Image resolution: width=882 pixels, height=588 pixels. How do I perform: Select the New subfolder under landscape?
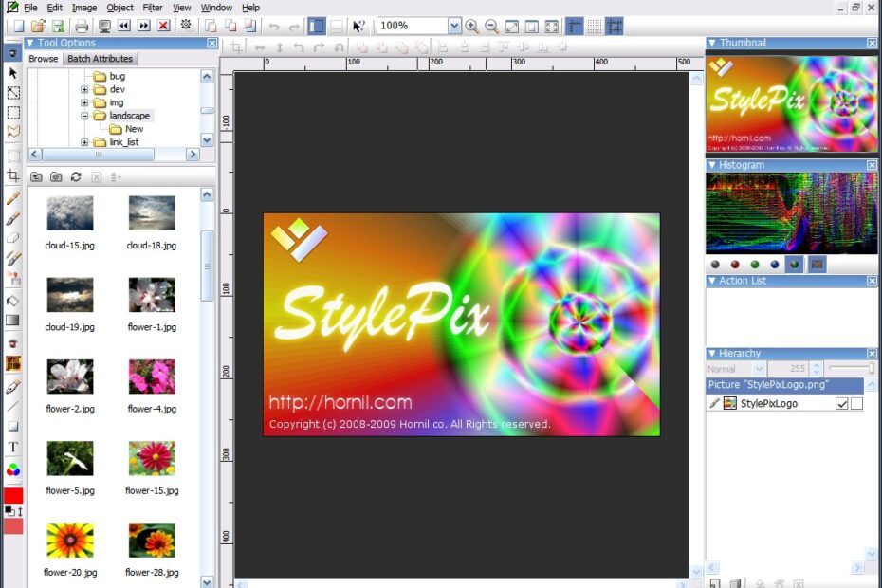pyautogui.click(x=126, y=129)
